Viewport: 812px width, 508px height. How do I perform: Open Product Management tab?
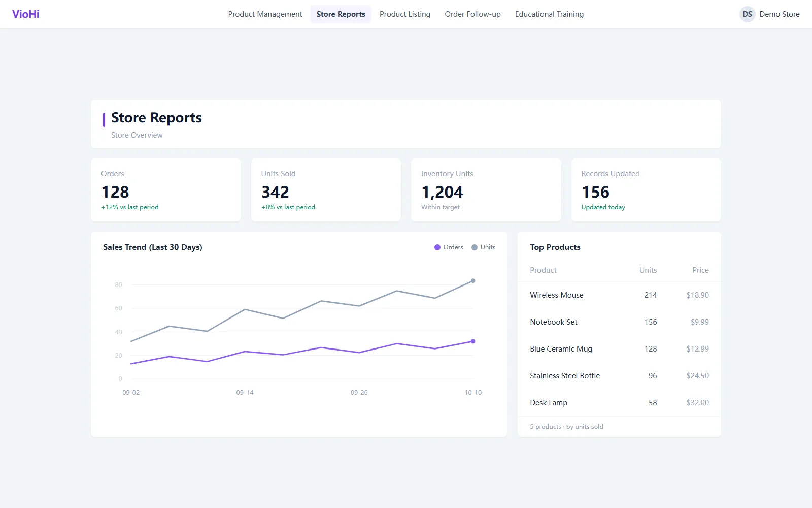click(265, 14)
